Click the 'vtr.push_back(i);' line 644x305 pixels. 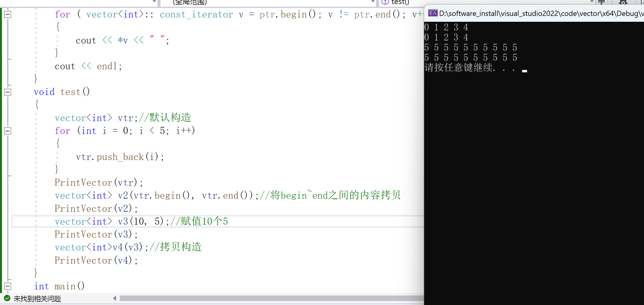point(120,157)
